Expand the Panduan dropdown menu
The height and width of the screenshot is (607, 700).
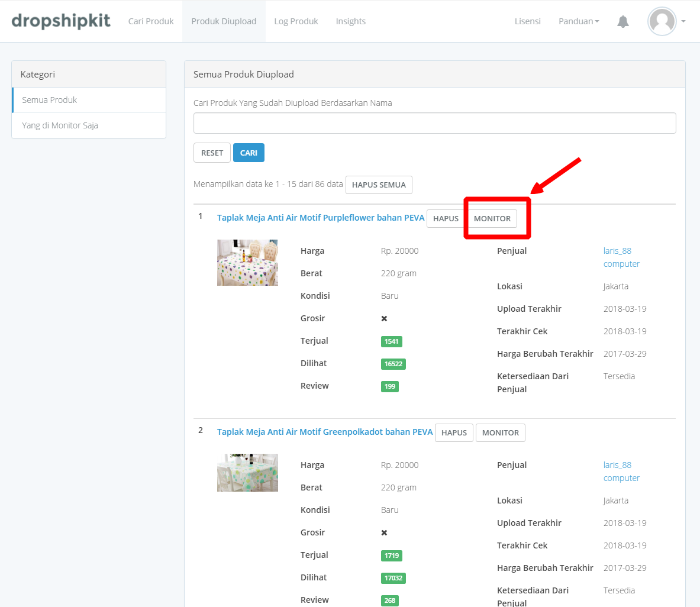[x=579, y=21]
